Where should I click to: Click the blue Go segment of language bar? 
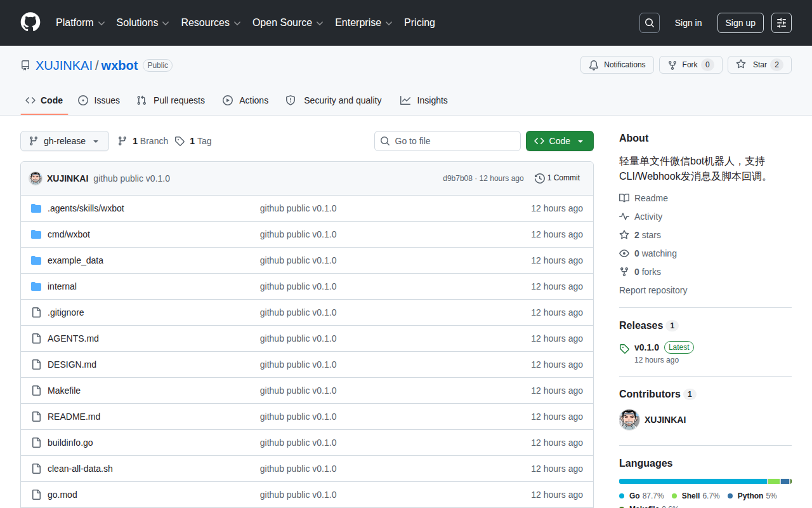tap(693, 481)
